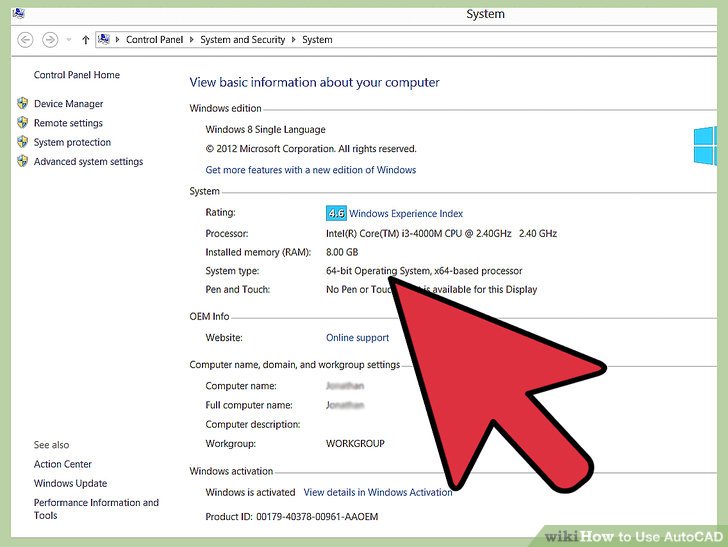Select Product ID 00179-40378-00961-AAOEM text
Image resolution: width=728 pixels, height=547 pixels.
point(292,516)
